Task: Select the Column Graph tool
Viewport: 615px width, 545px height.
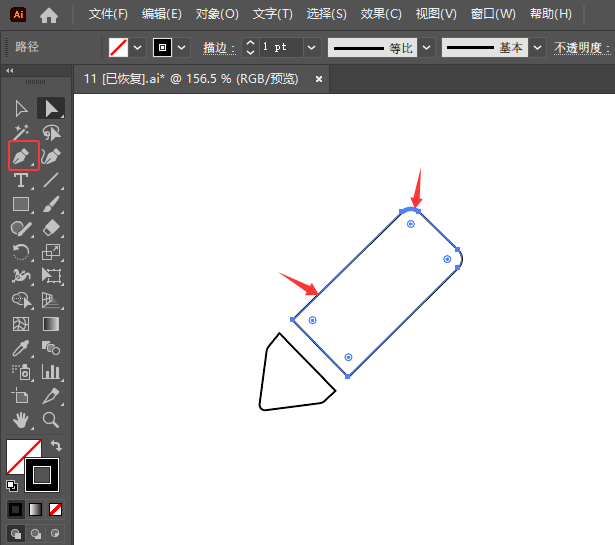Action: [x=51, y=372]
